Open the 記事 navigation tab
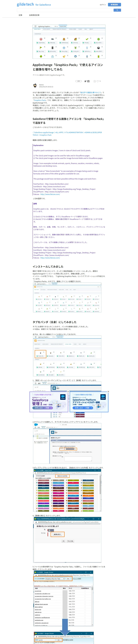Screen dimensions: 138x644 [21, 15]
